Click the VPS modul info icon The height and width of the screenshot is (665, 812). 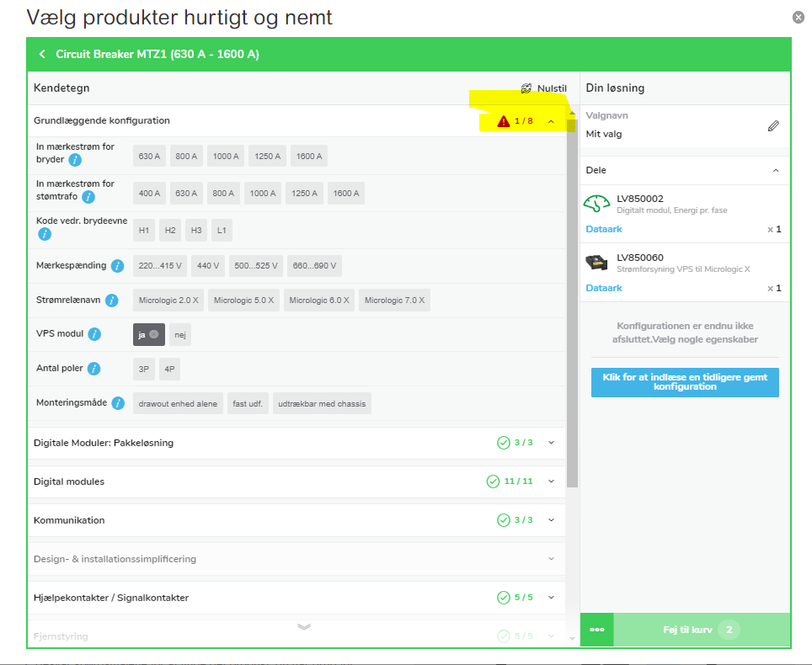pyautogui.click(x=94, y=334)
